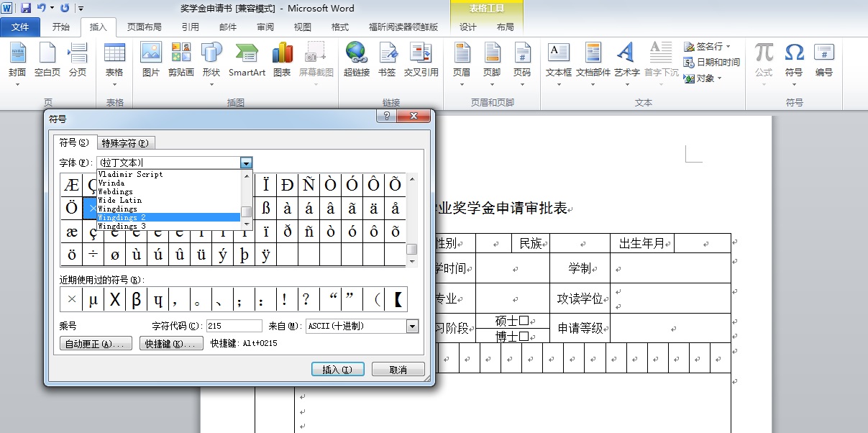Click the 插入(I) button in dialog
This screenshot has width=868, height=433.
pos(337,369)
